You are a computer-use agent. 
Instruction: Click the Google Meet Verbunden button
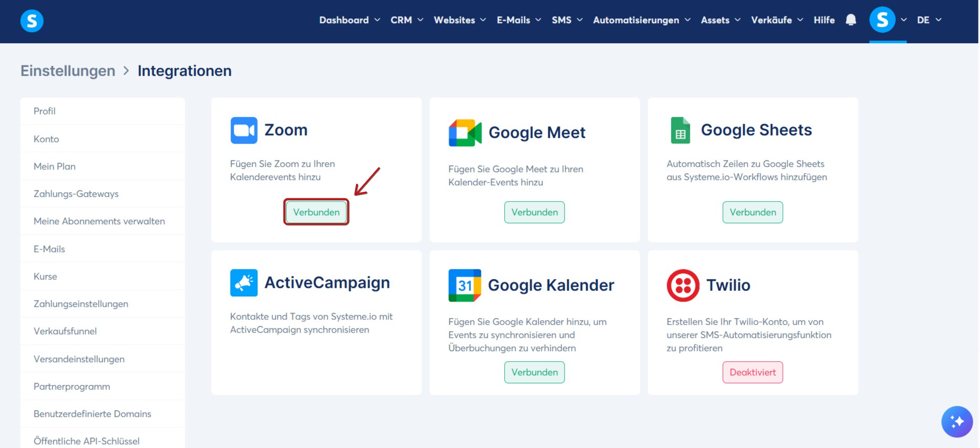(x=534, y=212)
